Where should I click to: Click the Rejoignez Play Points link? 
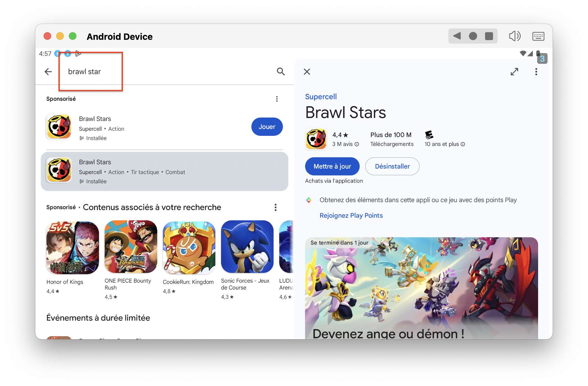351,215
